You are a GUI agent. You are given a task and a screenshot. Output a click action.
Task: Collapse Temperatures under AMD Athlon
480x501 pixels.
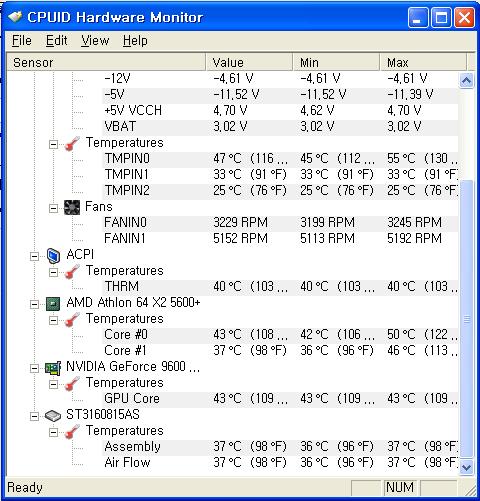[53, 320]
